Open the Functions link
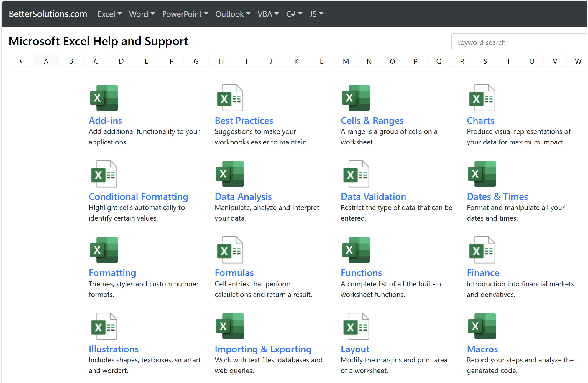The width and height of the screenshot is (588, 383). [x=361, y=273]
